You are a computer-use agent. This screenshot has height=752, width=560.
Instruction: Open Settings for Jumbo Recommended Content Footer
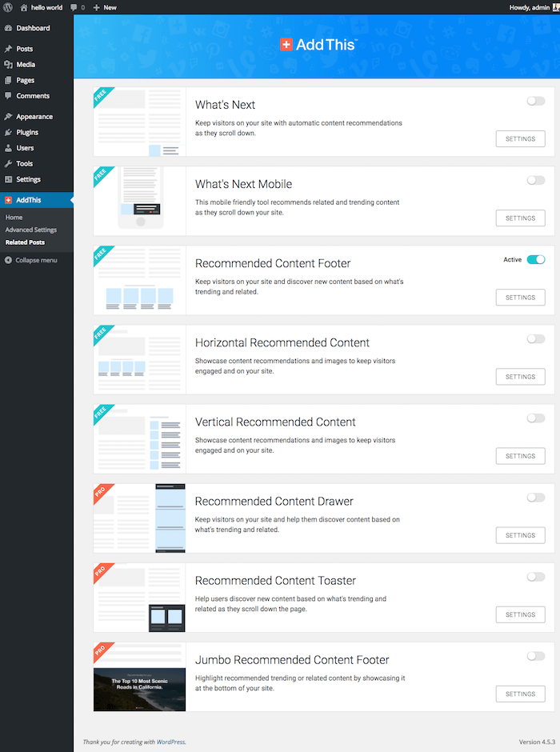click(520, 694)
